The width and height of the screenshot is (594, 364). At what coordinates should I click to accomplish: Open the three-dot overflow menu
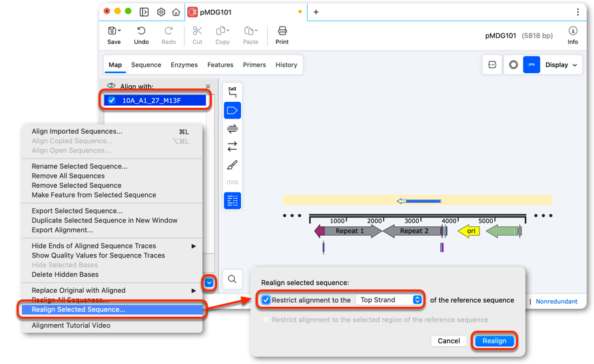click(578, 12)
